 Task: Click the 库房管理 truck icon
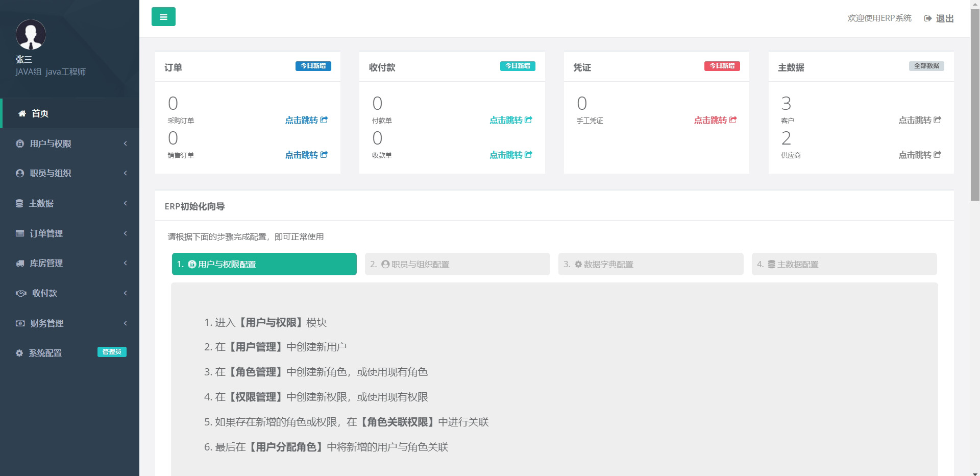[x=19, y=263]
